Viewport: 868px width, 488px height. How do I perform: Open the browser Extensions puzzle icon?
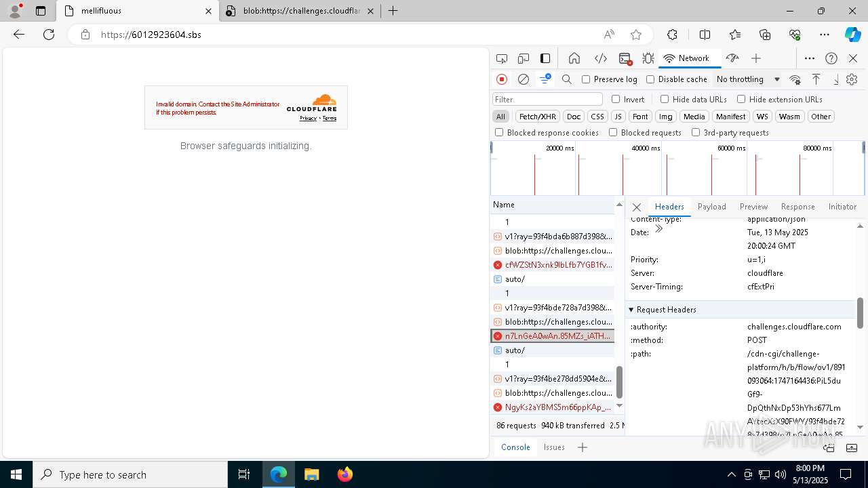672,35
